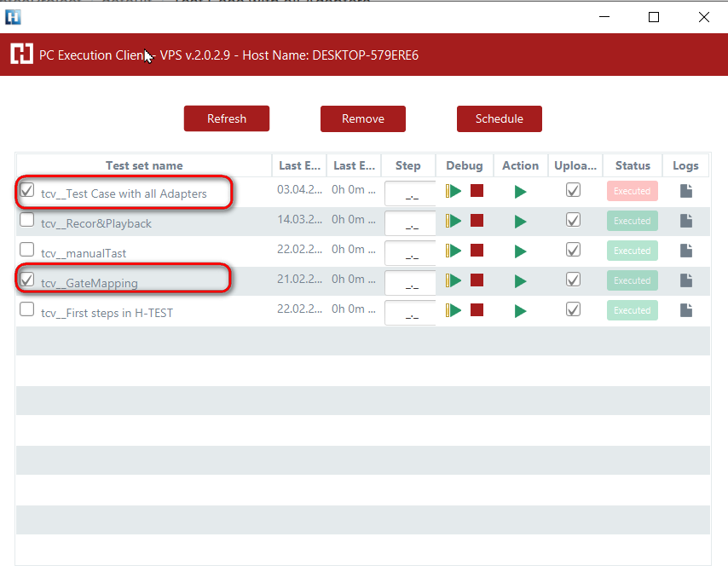Disable upload for tcv__GateMapping row

click(x=574, y=280)
